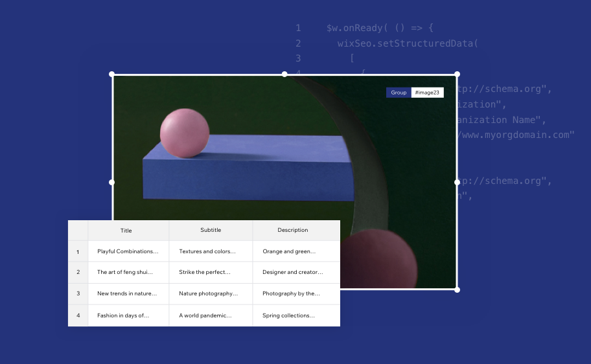Click the 'The art of feng shui...' cell
The image size is (591, 364).
coord(128,273)
